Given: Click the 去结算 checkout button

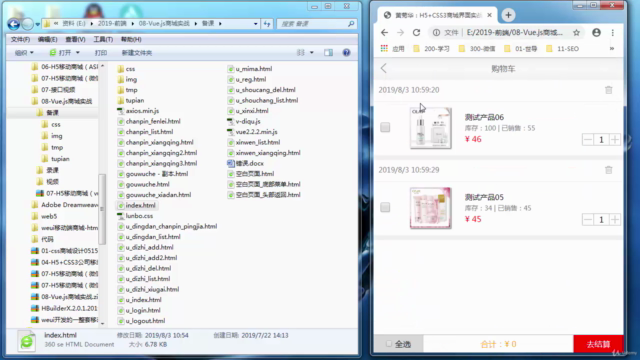Looking at the screenshot, I should coord(598,344).
